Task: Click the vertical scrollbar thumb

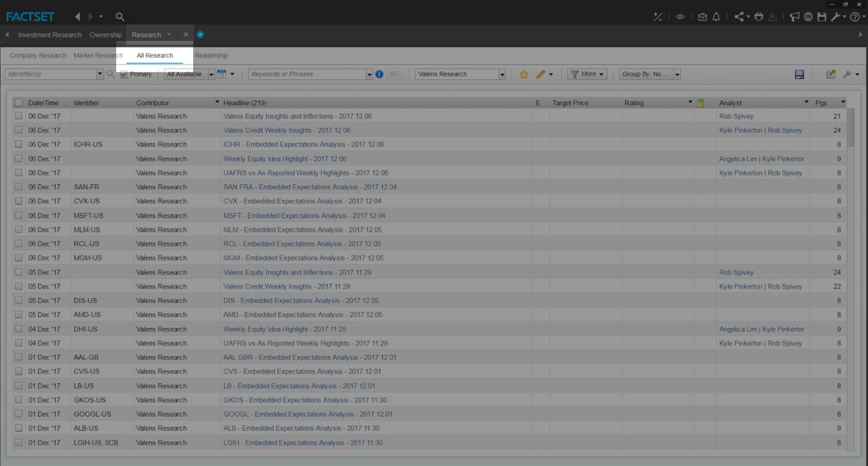Action: (851, 127)
